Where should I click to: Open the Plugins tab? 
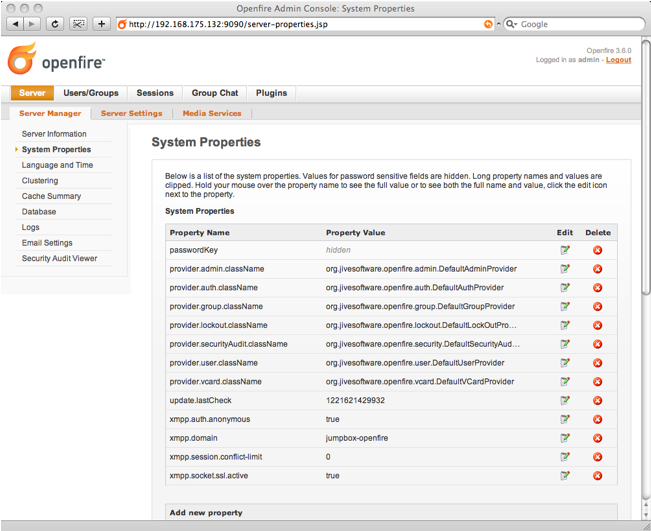(x=271, y=93)
